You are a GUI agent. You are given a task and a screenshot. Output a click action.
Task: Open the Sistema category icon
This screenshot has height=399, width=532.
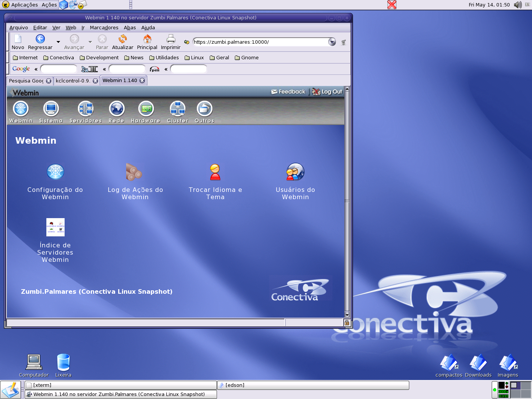[x=51, y=109]
